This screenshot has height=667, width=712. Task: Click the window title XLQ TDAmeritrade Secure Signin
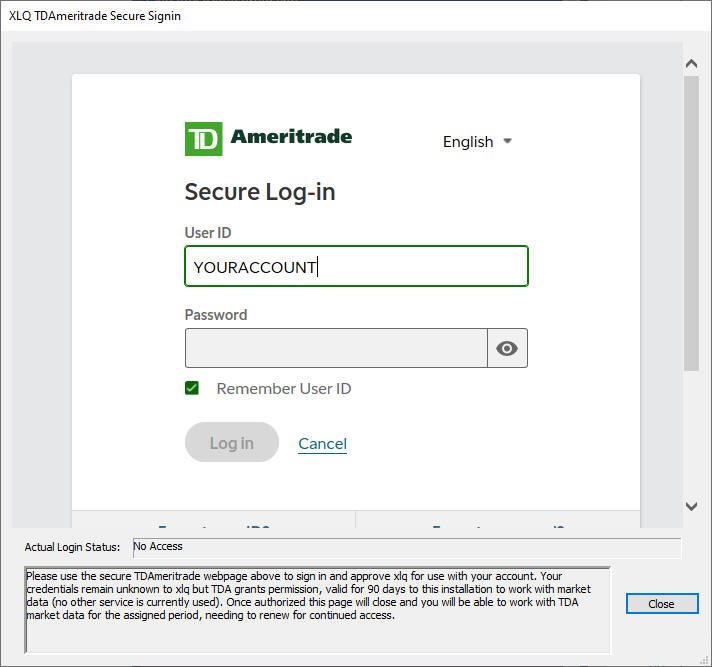click(x=95, y=16)
